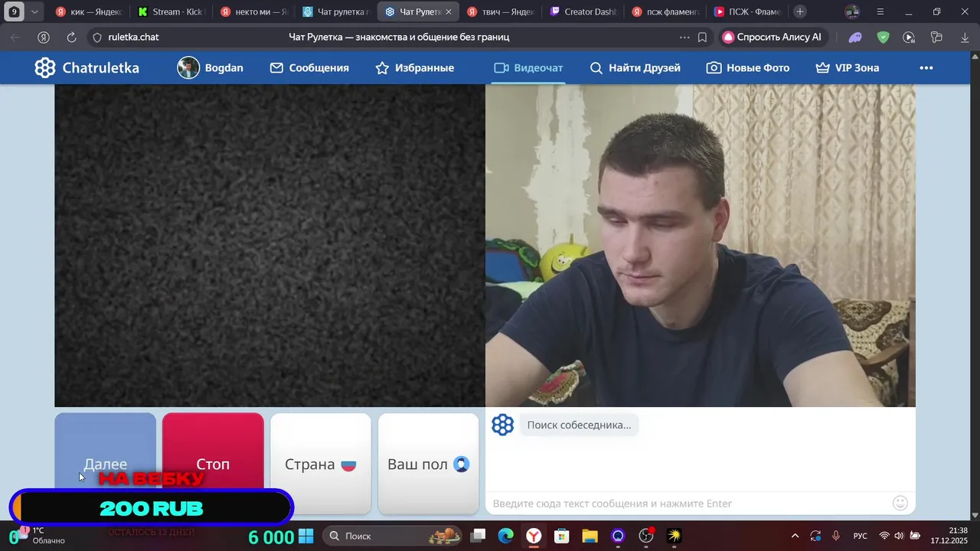
Task: Open the browser hamburger menu
Action: click(880, 11)
